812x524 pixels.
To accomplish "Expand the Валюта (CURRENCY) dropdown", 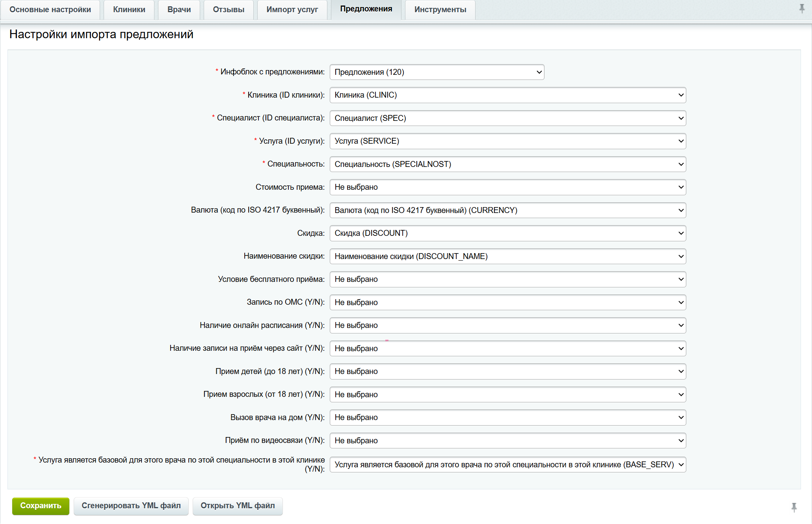I will 507,210.
